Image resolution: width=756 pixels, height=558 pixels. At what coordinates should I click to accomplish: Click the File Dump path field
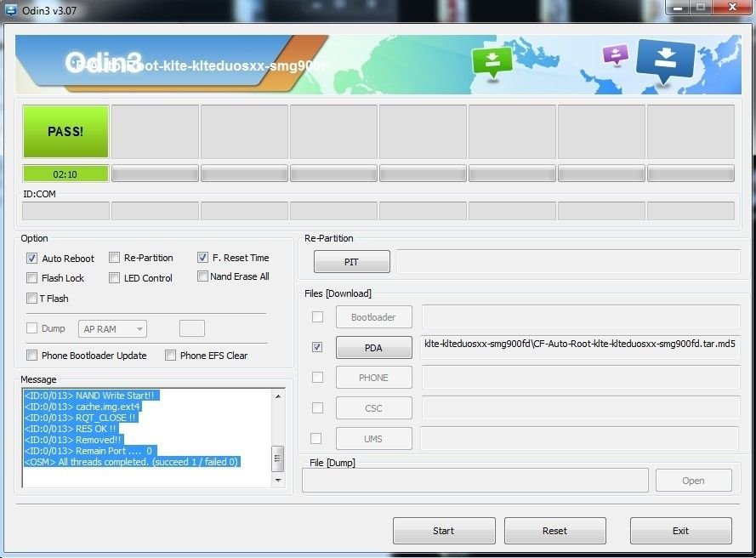click(x=475, y=481)
